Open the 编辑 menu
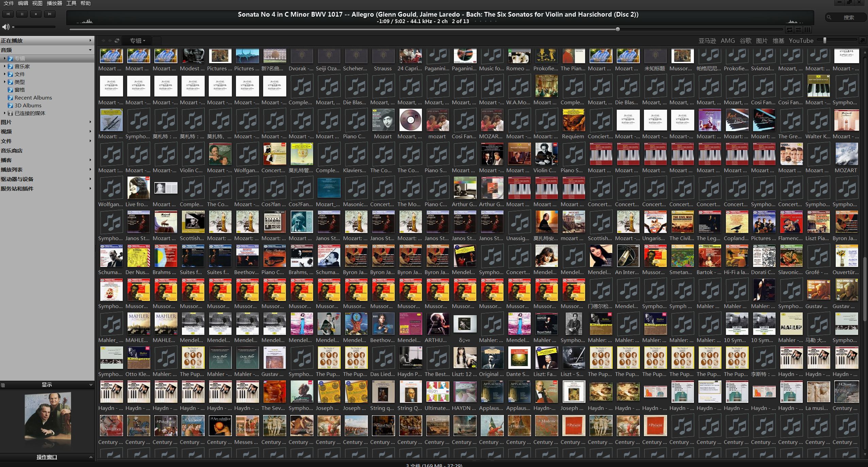The width and height of the screenshot is (868, 467). pos(23,3)
